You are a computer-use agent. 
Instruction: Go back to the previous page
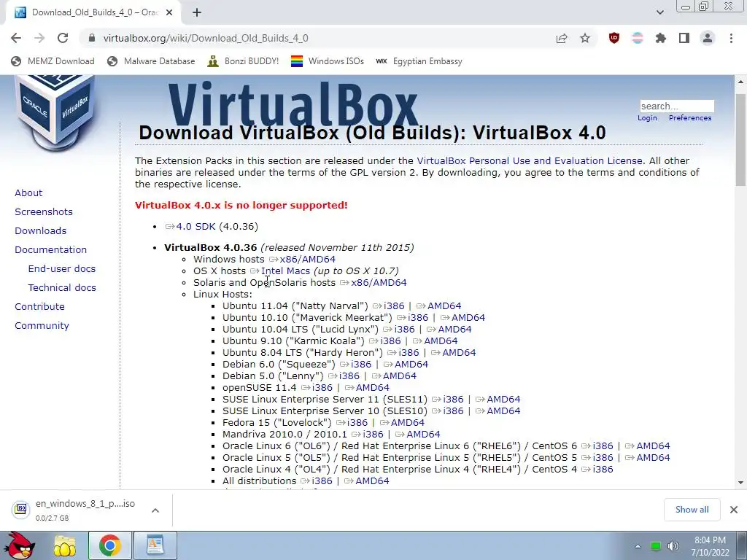point(16,38)
